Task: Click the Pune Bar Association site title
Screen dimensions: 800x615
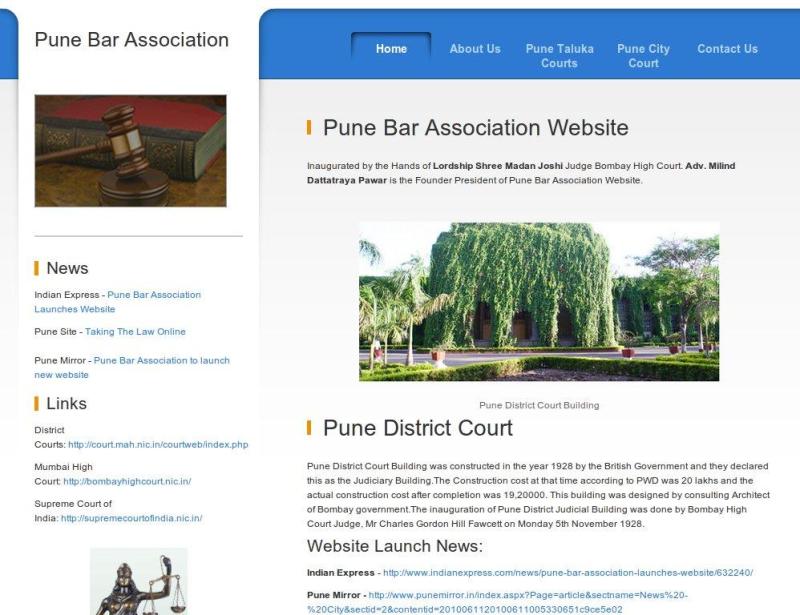Action: point(132,40)
